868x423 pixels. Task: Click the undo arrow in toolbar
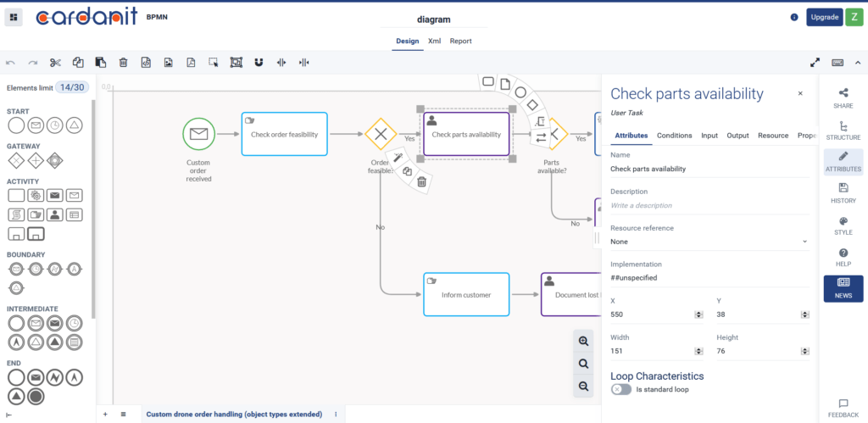tap(10, 63)
